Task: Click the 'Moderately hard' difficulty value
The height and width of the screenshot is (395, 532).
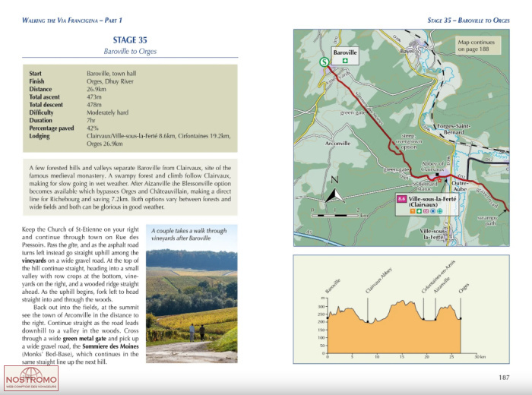Action: [108, 112]
